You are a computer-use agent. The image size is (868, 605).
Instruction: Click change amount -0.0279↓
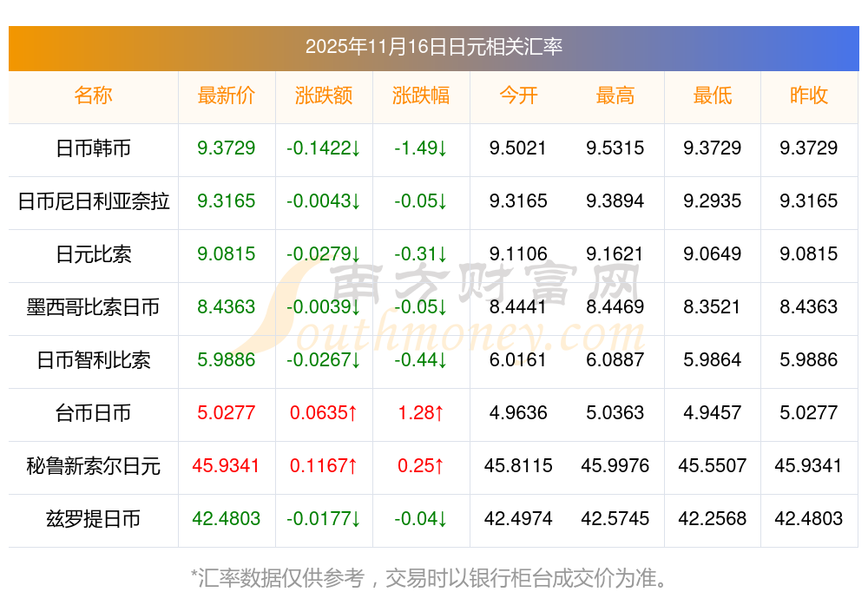pos(323,254)
